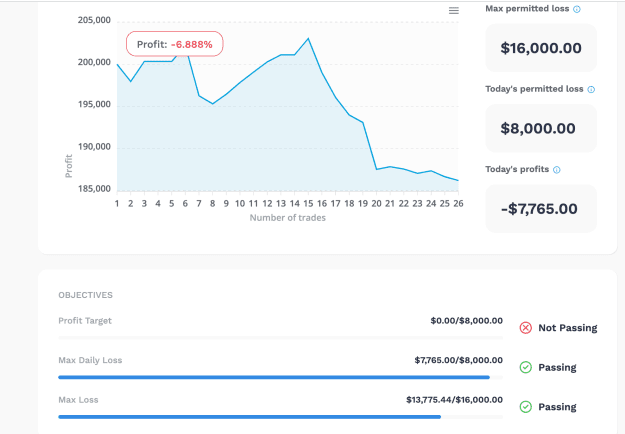Click trade number 1 on x-axis
The height and width of the screenshot is (434, 625).
pyautogui.click(x=117, y=204)
